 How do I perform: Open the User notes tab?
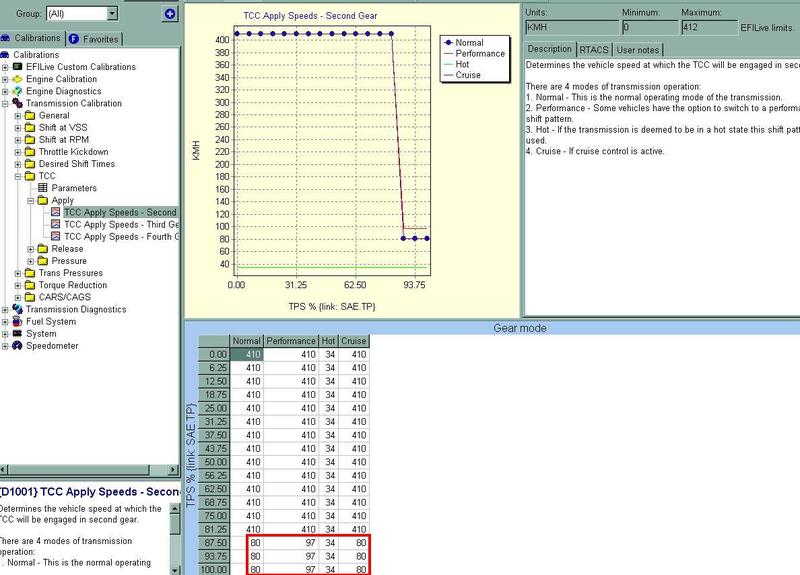(x=638, y=49)
